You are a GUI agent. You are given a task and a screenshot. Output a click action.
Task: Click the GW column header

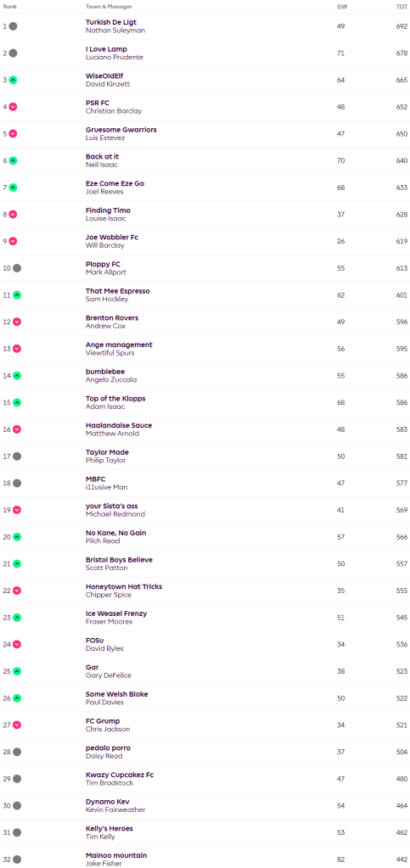(342, 7)
